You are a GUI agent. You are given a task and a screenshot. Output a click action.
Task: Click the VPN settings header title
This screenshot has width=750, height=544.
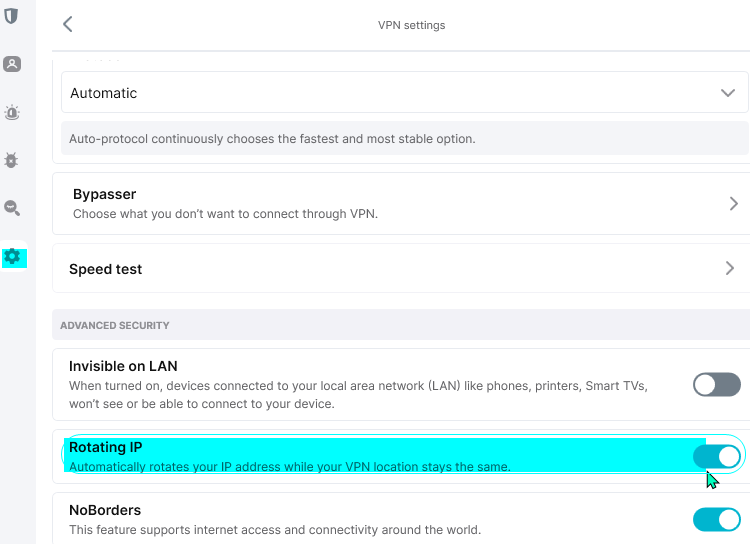[x=411, y=25]
